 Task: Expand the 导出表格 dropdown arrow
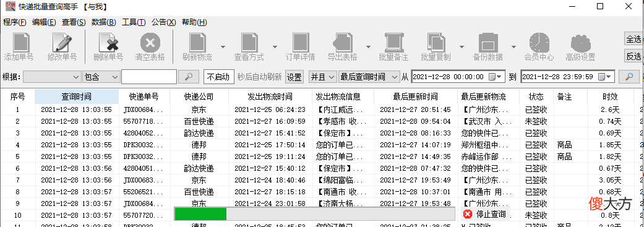point(369,47)
